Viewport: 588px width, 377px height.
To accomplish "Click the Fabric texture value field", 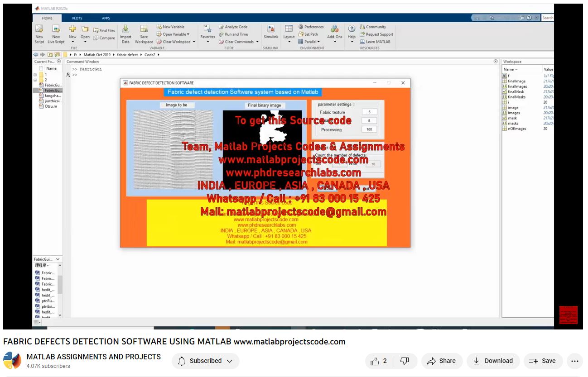I will [369, 112].
